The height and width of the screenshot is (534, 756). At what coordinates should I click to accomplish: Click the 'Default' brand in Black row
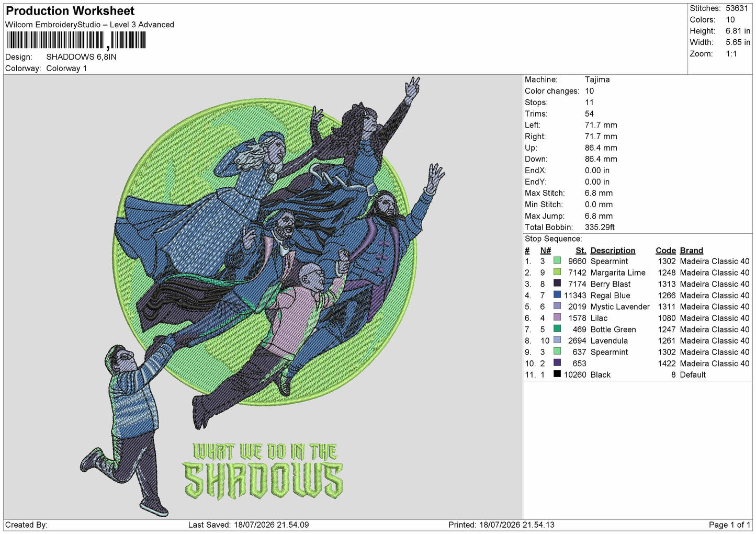pos(693,375)
